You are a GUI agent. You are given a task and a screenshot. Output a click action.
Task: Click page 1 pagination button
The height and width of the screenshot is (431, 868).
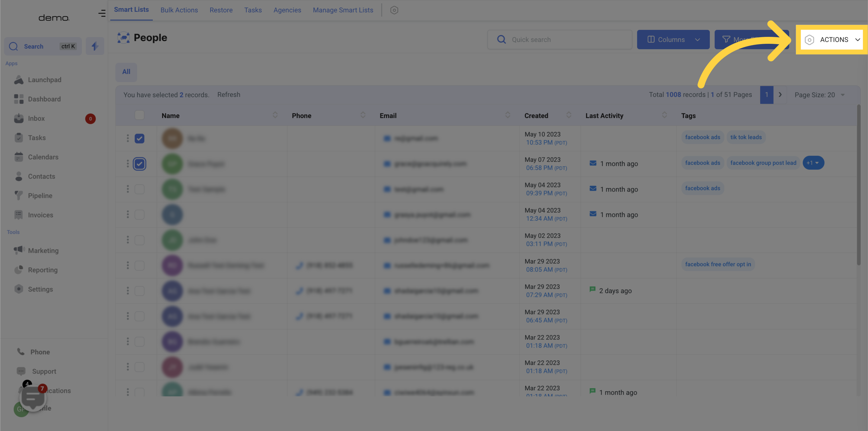[x=767, y=95]
